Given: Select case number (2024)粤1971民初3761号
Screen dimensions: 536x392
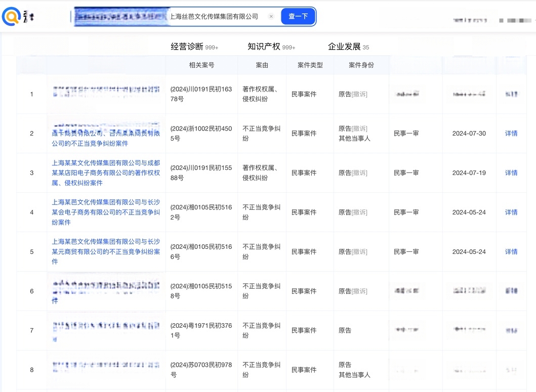Looking at the screenshot, I should click(201, 330).
